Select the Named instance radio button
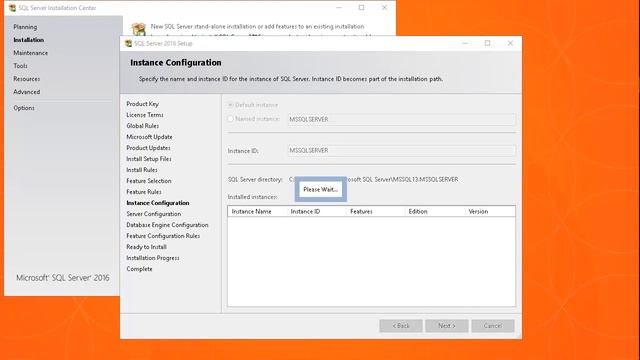The width and height of the screenshot is (640, 360). (230, 119)
